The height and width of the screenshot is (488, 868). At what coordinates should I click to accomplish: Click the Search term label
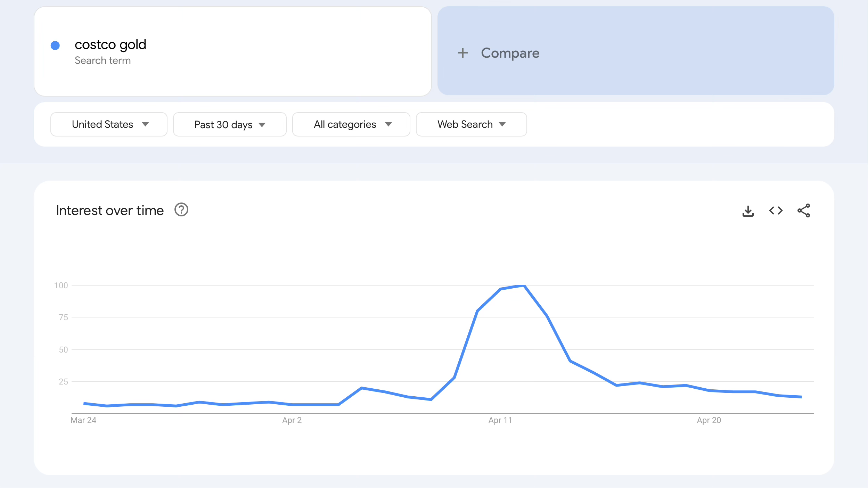pos(103,60)
